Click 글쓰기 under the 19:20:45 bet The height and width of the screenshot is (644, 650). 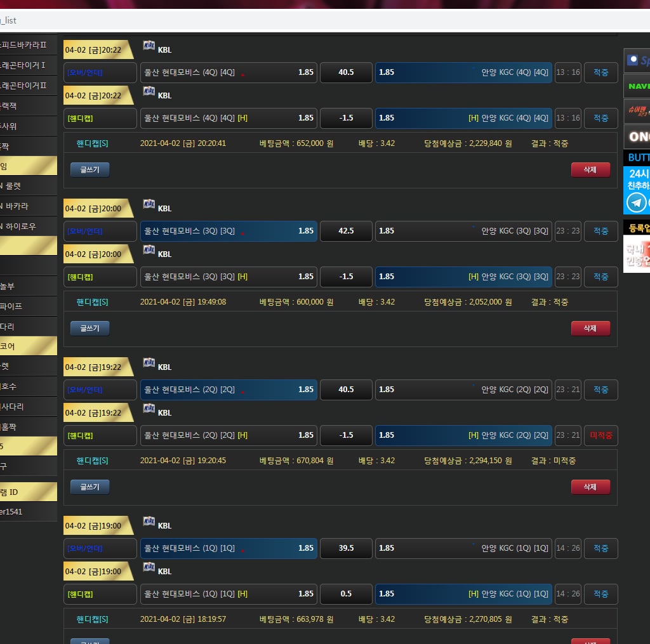[x=90, y=487]
